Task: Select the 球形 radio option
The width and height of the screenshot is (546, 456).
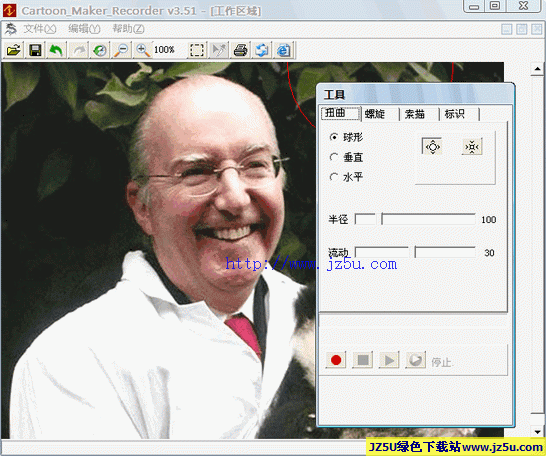Action: (346, 137)
